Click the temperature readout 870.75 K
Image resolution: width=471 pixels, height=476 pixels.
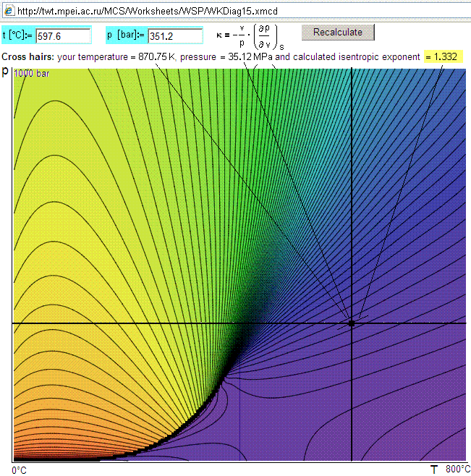click(156, 56)
